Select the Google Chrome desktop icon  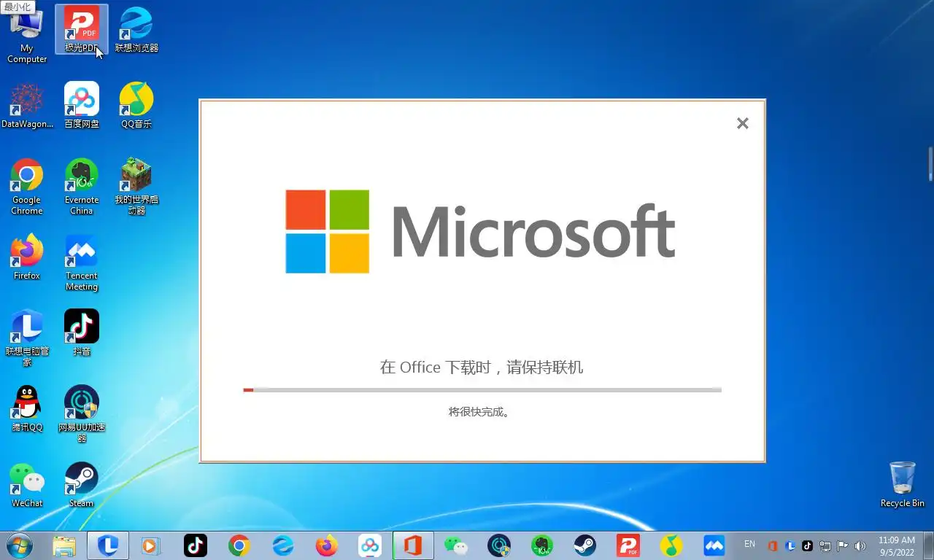27,187
